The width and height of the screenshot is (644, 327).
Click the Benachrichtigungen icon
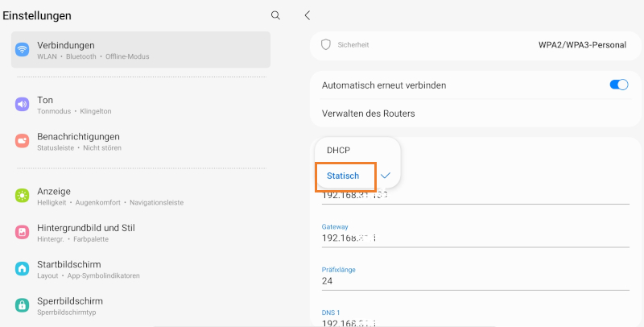(23, 141)
